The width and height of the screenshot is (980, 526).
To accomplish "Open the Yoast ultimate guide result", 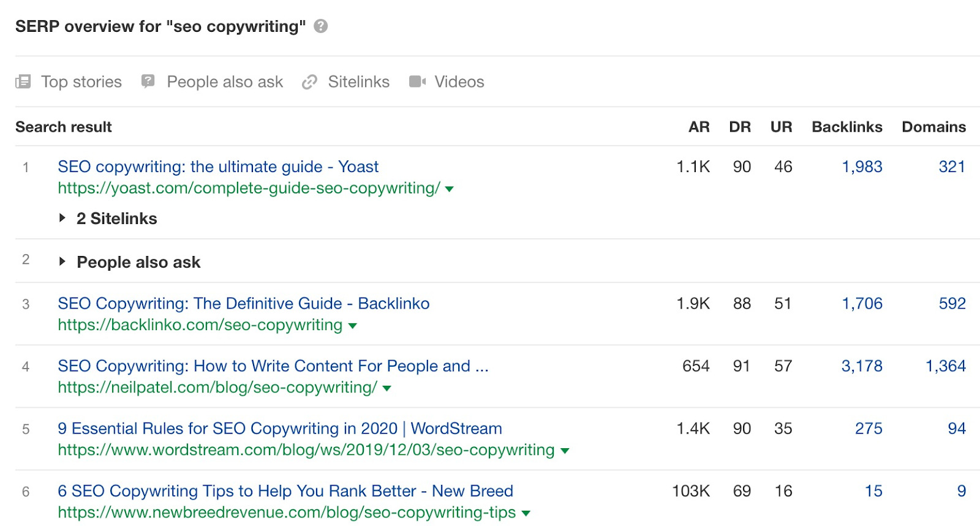I will point(218,167).
